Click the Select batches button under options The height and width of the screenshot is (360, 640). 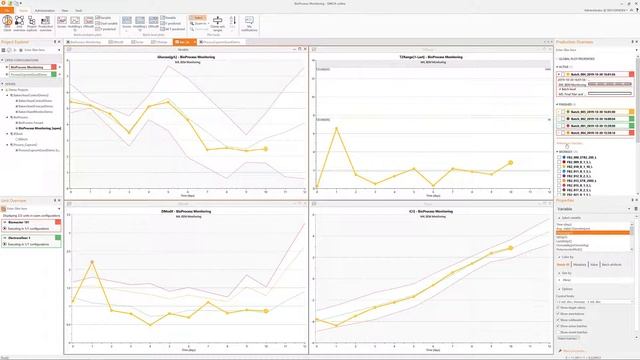pos(568,338)
